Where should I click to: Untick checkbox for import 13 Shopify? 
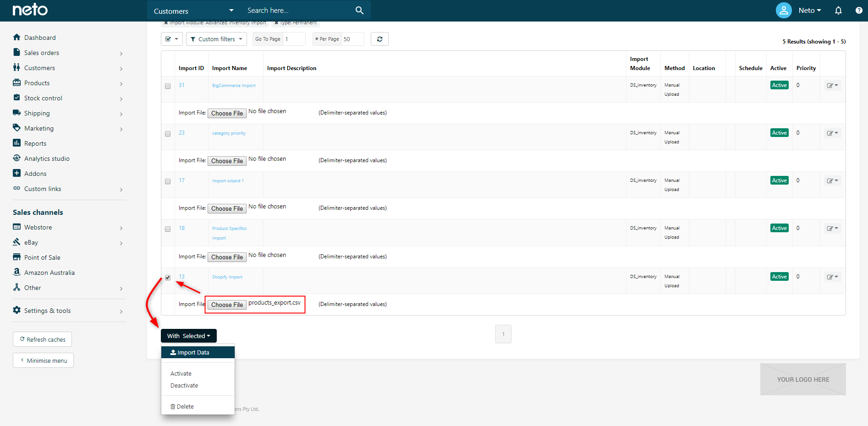168,278
